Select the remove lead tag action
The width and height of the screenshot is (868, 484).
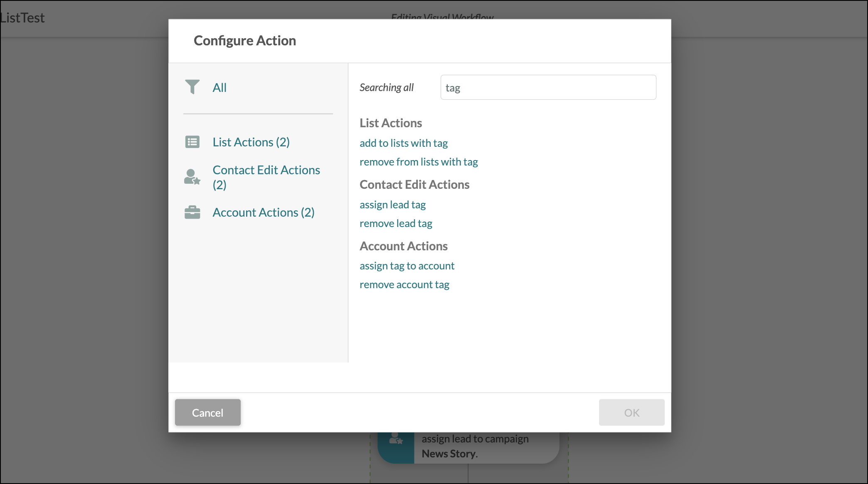(396, 223)
